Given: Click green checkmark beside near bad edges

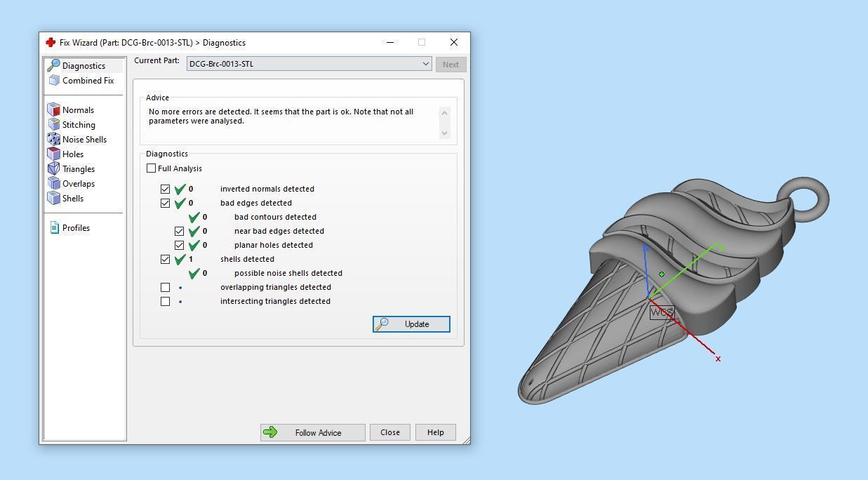Looking at the screenshot, I should [x=194, y=231].
